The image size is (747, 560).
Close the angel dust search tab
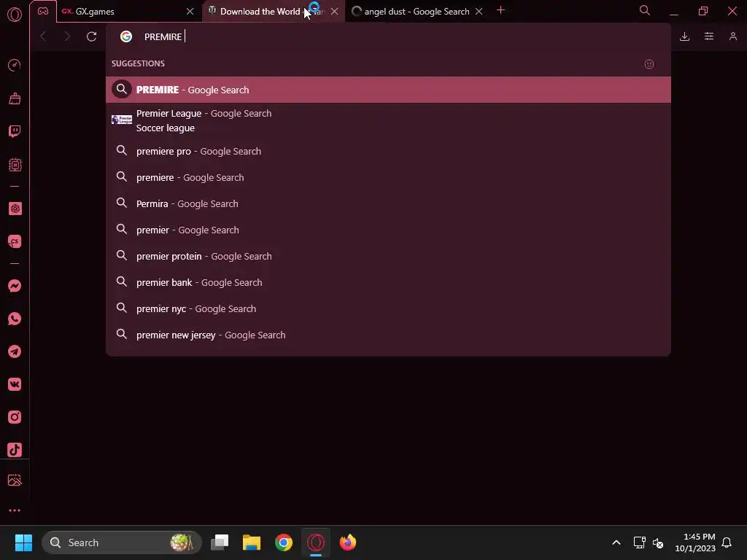479,12
